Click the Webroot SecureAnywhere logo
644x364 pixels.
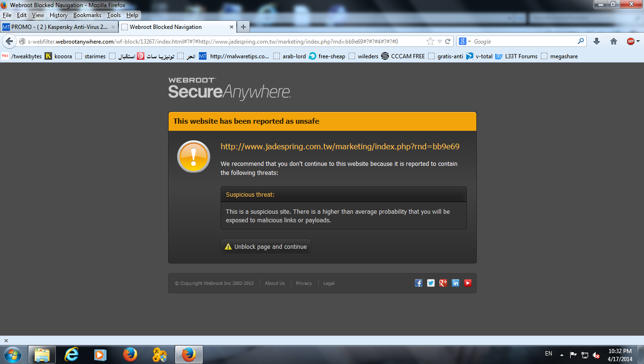click(230, 88)
